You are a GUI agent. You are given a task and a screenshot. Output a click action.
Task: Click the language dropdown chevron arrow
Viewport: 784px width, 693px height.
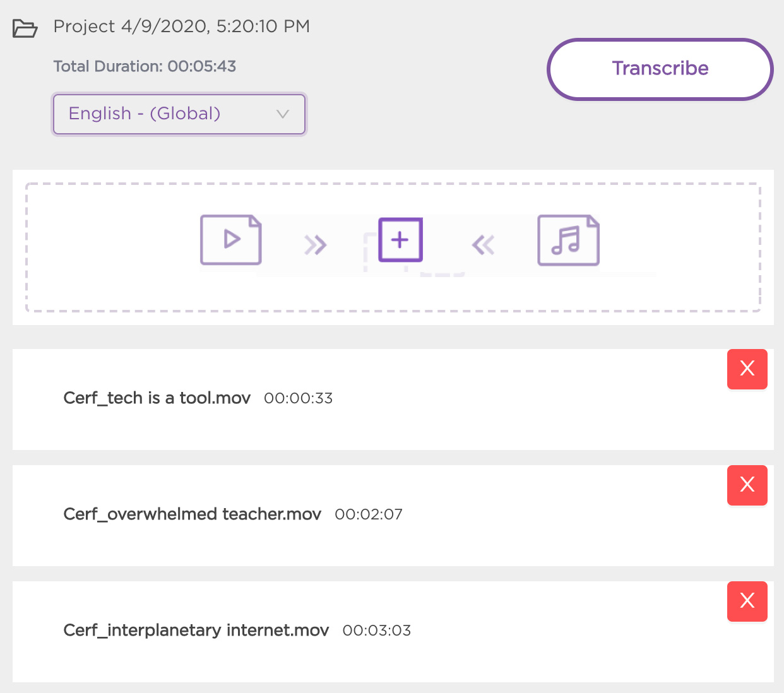tap(283, 114)
